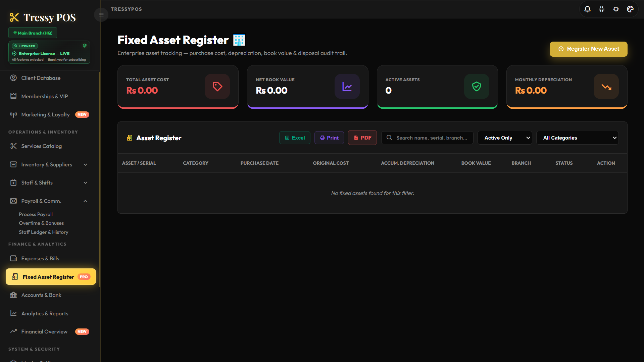Viewport: 644px width, 362px height.
Task: Toggle fullscreen compress icon in top bar
Action: tap(602, 9)
